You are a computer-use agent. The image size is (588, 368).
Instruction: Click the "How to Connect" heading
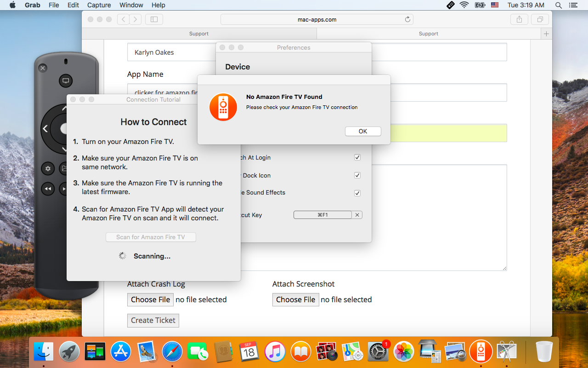coord(153,122)
